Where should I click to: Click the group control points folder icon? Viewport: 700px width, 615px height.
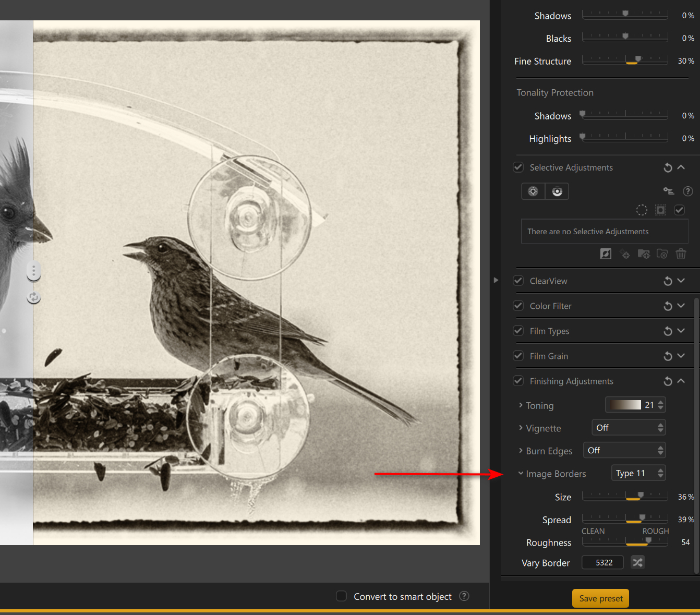tap(644, 254)
